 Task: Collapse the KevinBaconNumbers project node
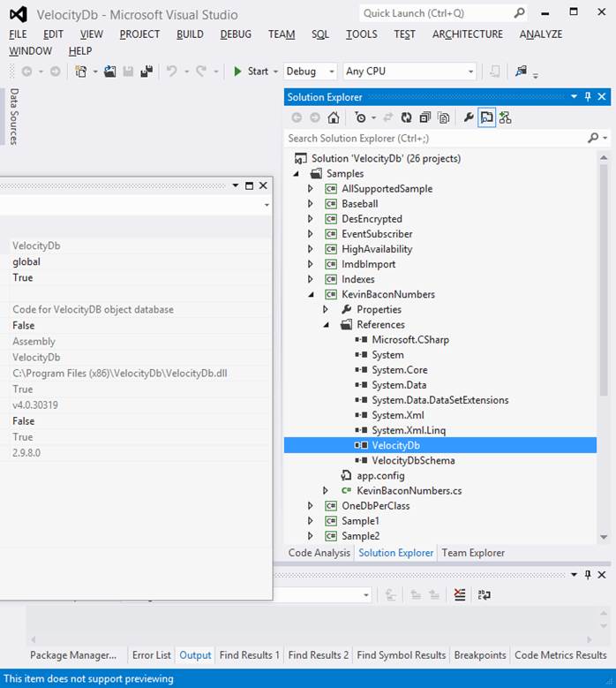[x=311, y=295]
